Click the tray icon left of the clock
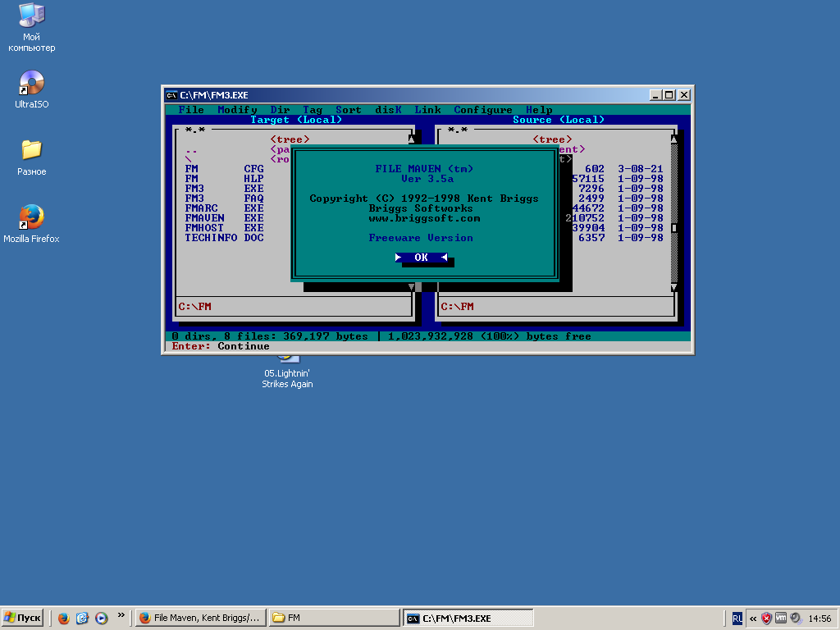Screen dimensions: 840x630 [x=796, y=619]
